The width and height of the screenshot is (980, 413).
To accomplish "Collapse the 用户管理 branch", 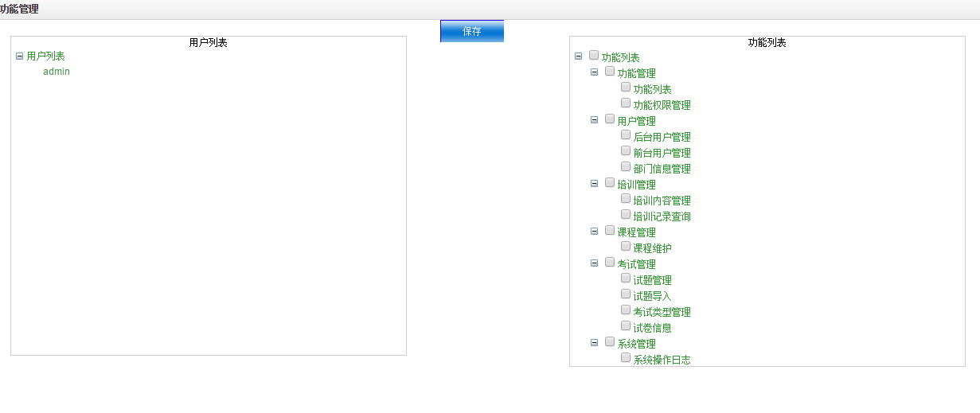I will 594,119.
